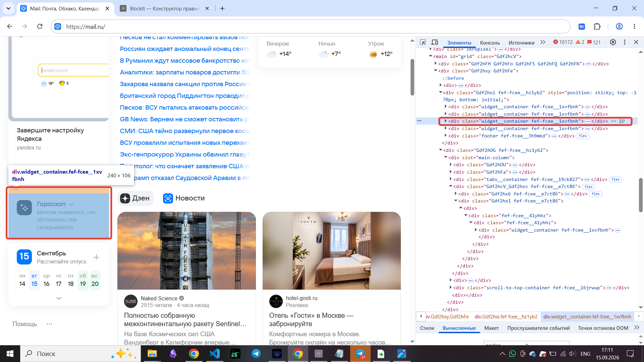The height and width of the screenshot is (362, 644).
Task: Open DevTools three-dot customize menu
Action: coord(625,42)
